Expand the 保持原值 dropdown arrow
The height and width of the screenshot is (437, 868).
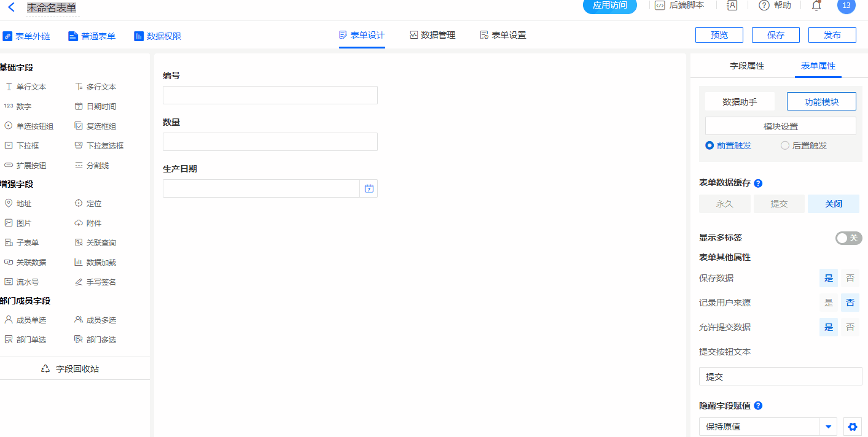pos(828,427)
